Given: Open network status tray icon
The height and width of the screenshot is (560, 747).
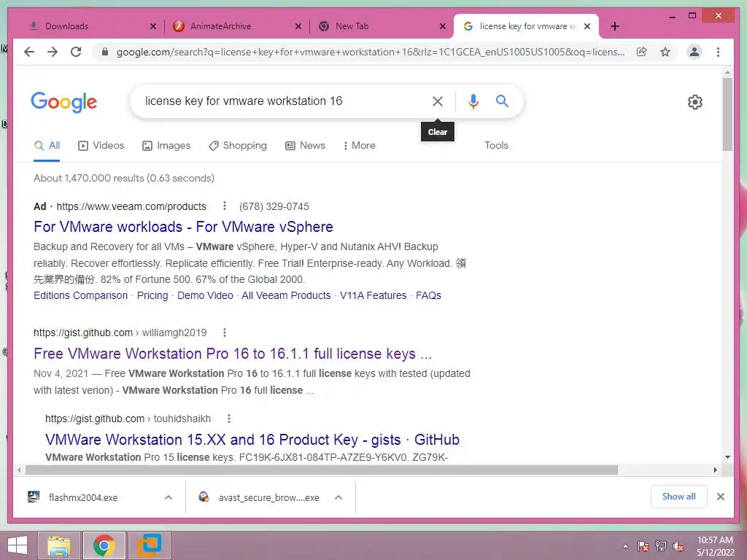Looking at the screenshot, I should [661, 546].
